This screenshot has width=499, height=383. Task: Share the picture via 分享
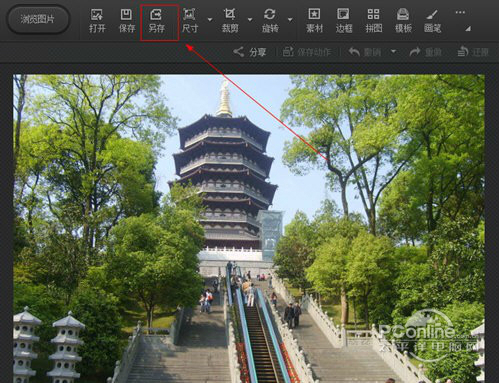[250, 52]
